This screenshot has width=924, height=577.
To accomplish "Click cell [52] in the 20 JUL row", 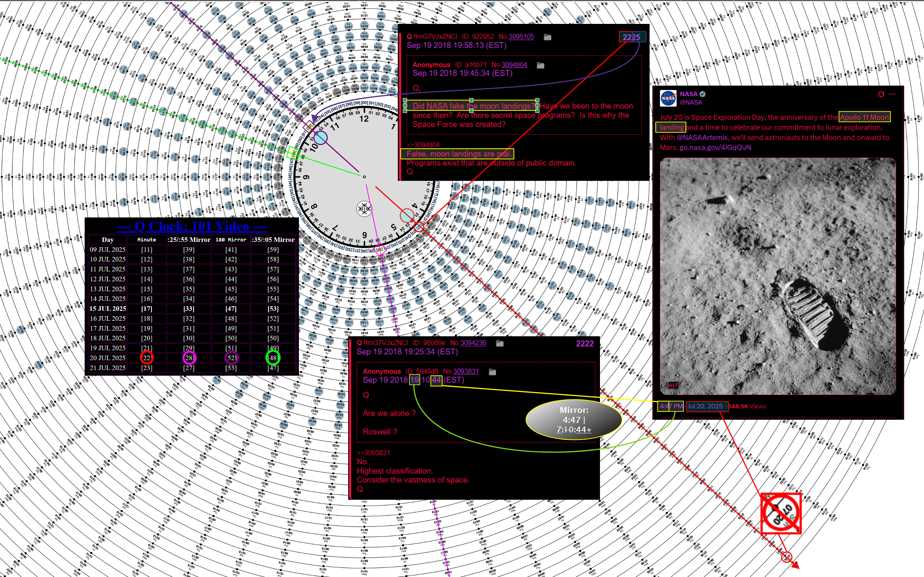I will [x=231, y=358].
